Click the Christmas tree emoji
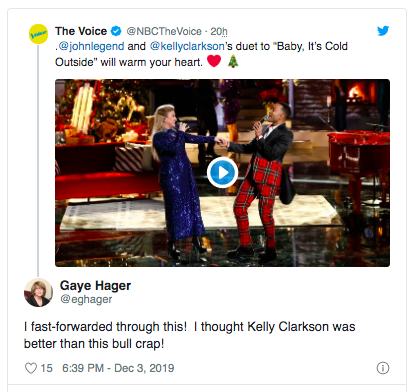 point(233,61)
